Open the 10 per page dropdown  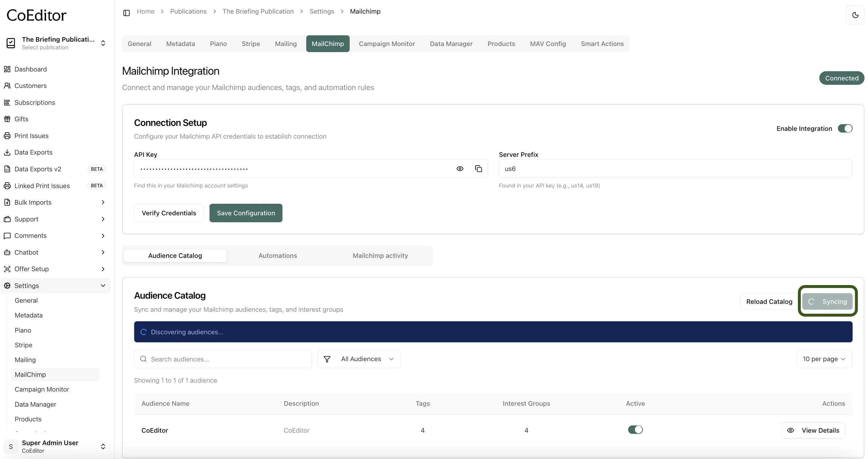click(x=825, y=359)
